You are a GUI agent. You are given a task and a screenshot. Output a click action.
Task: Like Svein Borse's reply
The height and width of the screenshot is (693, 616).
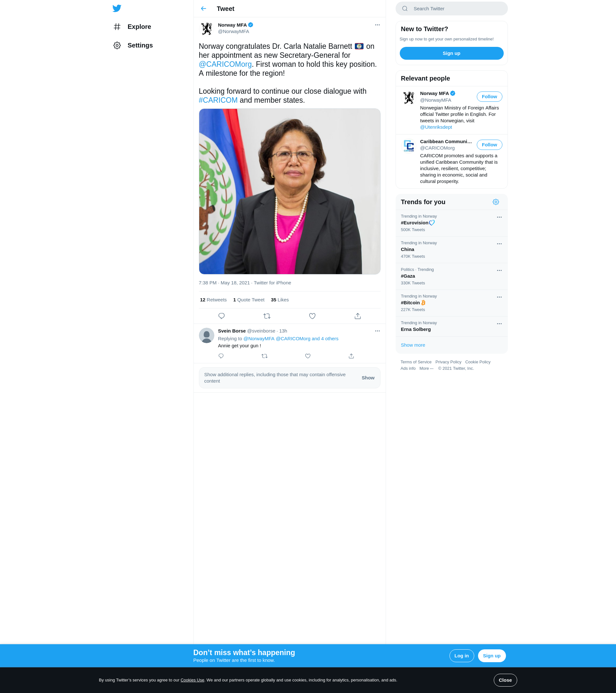(x=308, y=356)
